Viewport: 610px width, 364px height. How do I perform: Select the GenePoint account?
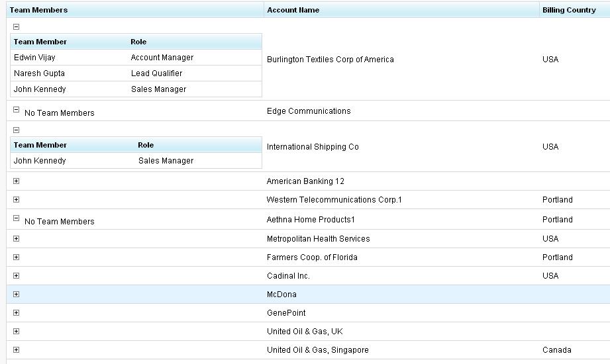pyautogui.click(x=286, y=312)
